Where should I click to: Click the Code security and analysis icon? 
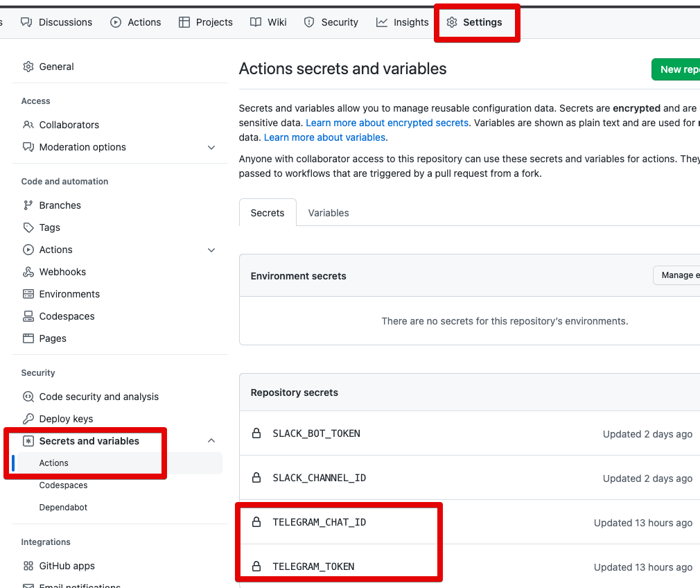[x=28, y=397]
